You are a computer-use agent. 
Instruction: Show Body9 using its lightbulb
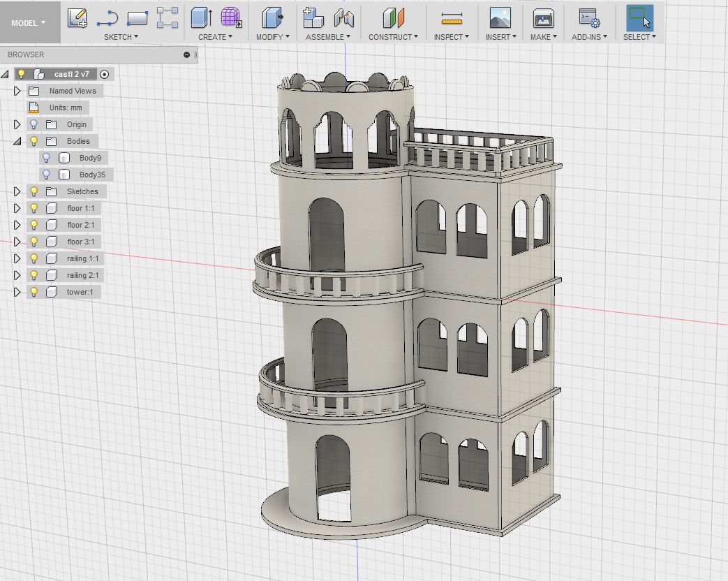point(46,157)
